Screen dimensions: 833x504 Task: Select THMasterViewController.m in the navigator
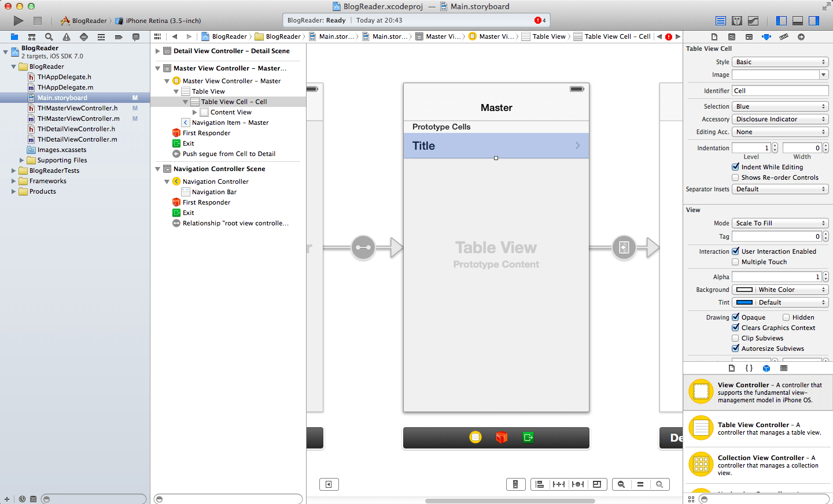(x=78, y=118)
